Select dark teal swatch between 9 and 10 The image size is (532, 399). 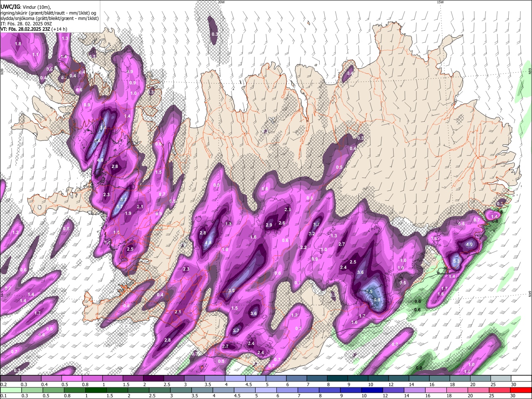(x=358, y=379)
